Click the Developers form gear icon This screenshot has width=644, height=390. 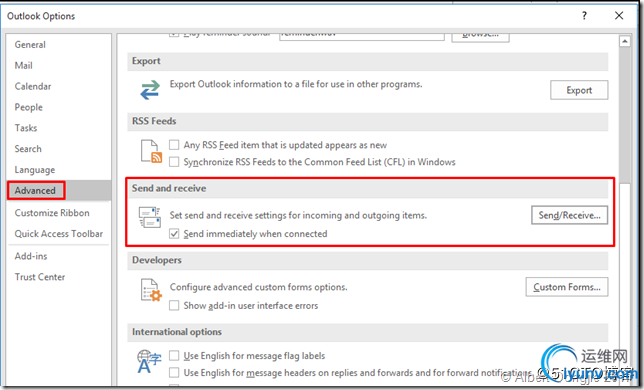151,290
